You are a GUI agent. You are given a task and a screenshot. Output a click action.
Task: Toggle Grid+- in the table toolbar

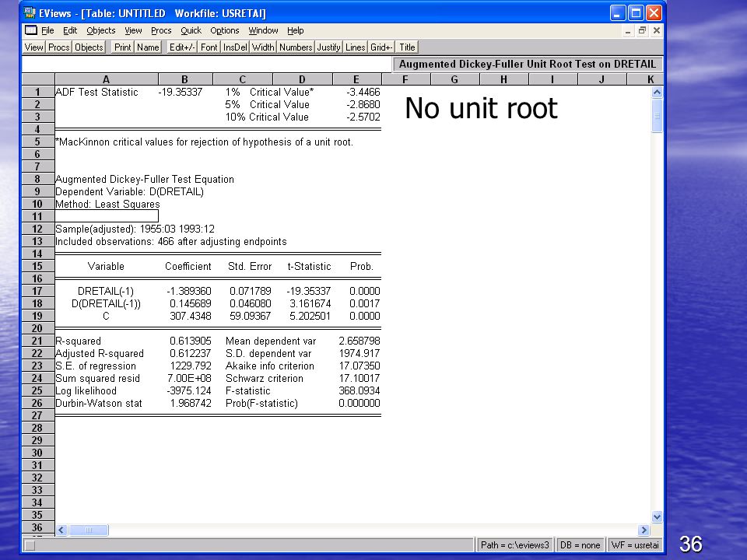coord(381,47)
